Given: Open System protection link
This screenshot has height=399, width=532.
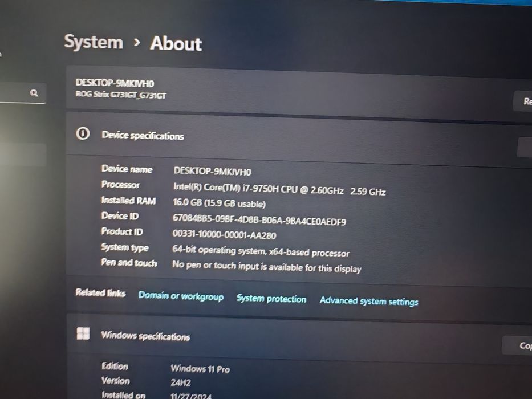Looking at the screenshot, I should 271,299.
